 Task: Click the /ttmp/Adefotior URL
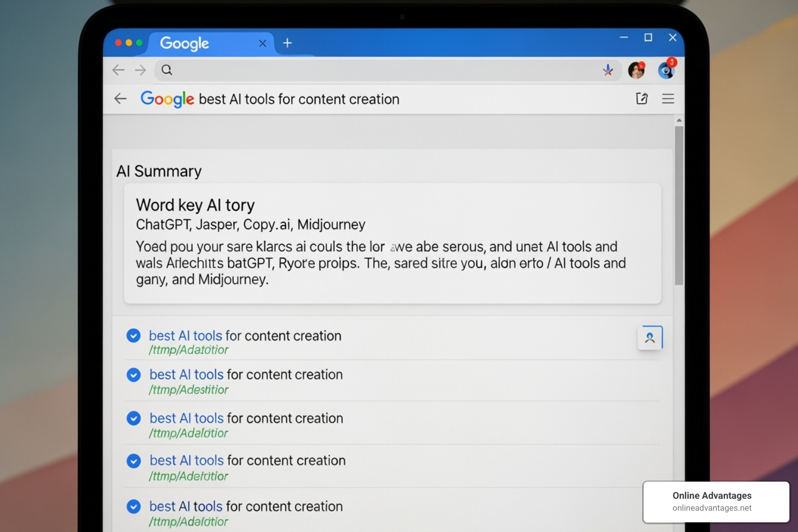(x=189, y=476)
